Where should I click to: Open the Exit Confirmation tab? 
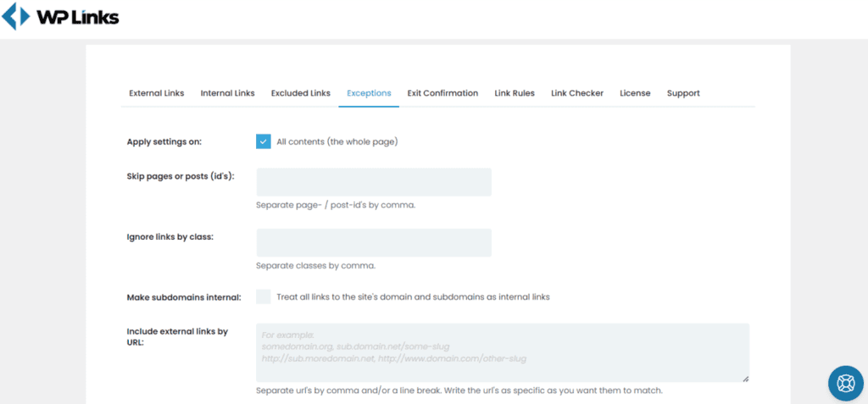coord(442,93)
